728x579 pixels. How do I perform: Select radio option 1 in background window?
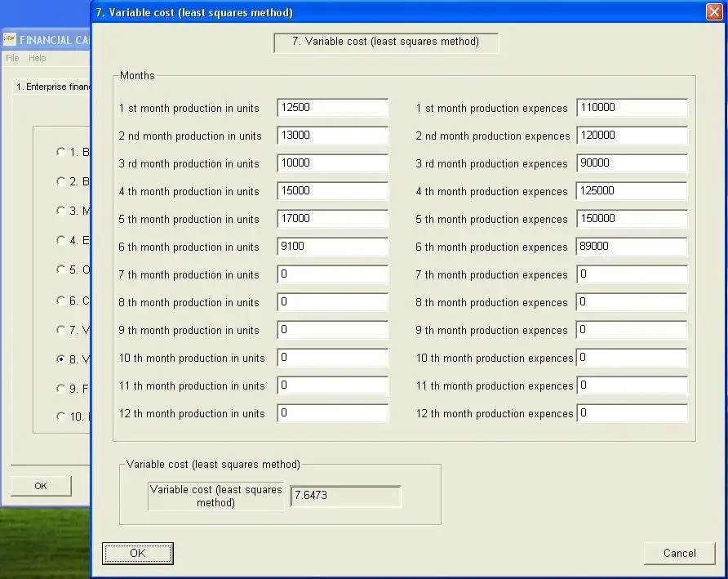[x=60, y=152]
